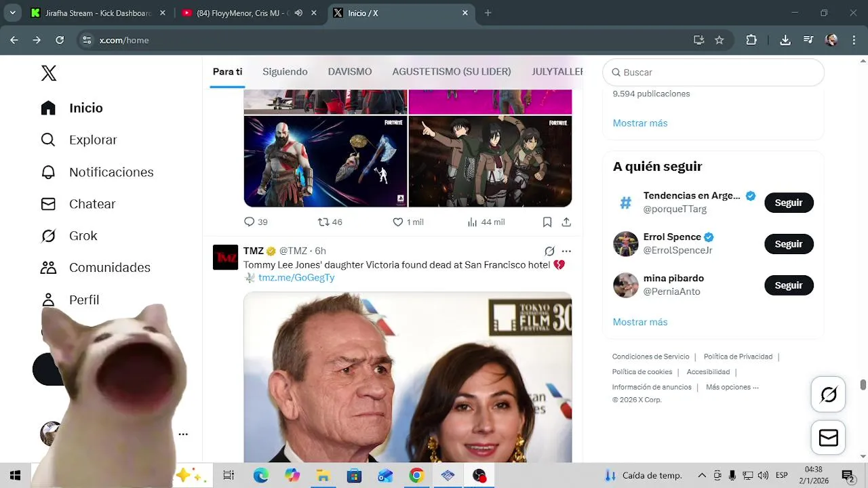Open Chrome tab search dropdown
The height and width of the screenshot is (488, 868).
[12, 13]
